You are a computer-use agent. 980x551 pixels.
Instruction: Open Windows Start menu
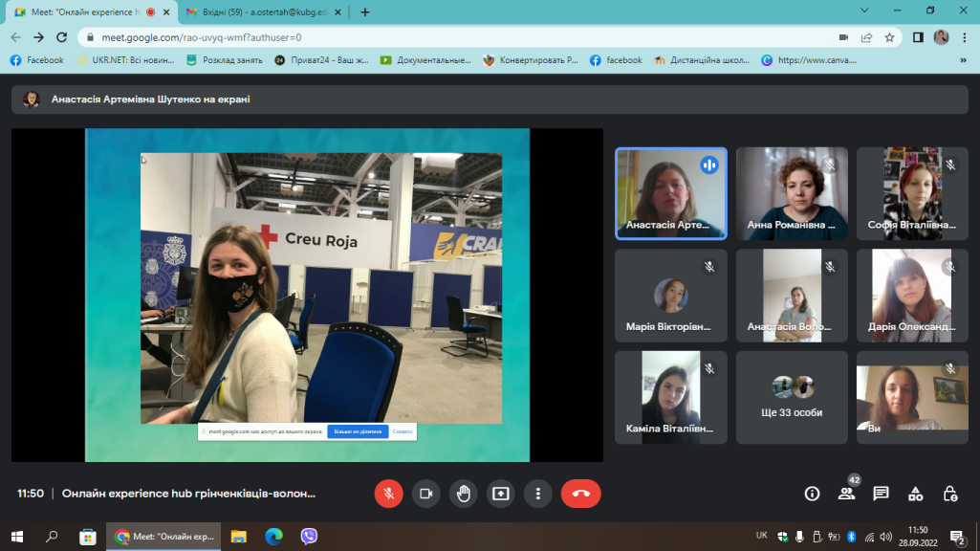click(17, 537)
